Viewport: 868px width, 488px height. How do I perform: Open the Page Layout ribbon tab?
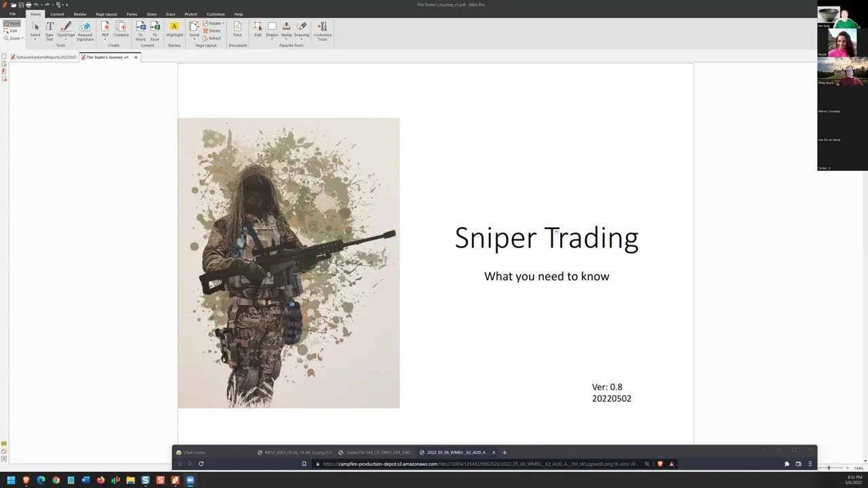pos(106,14)
